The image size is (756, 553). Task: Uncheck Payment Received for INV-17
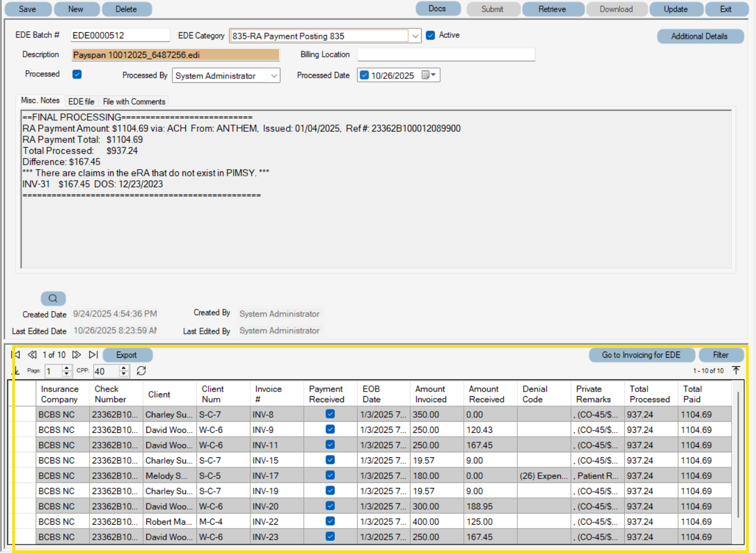[330, 475]
